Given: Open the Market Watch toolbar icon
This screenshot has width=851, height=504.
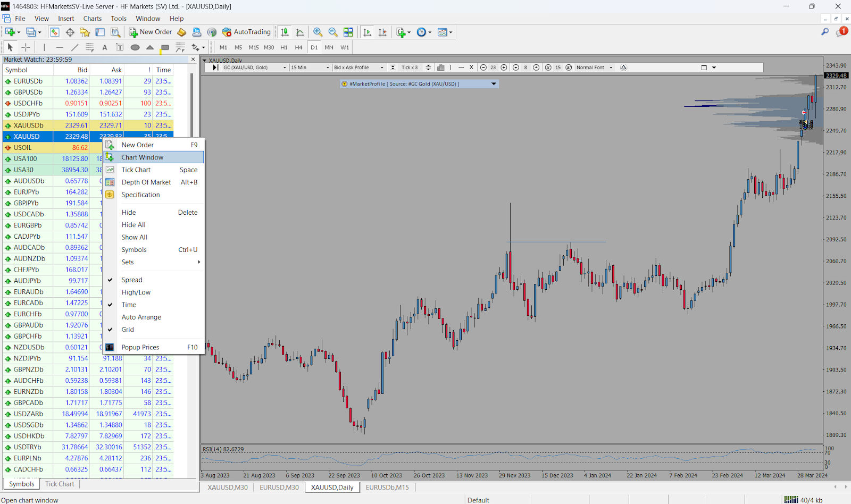Looking at the screenshot, I should [55, 32].
